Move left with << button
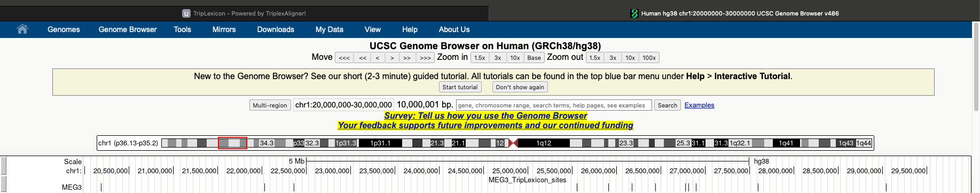 pyautogui.click(x=363, y=58)
